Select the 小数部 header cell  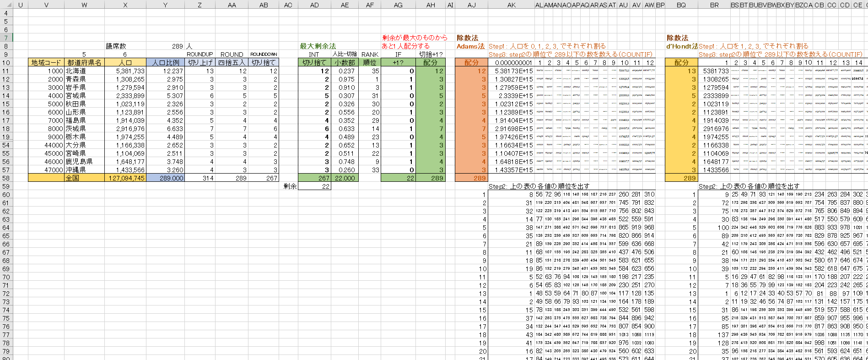tap(345, 63)
